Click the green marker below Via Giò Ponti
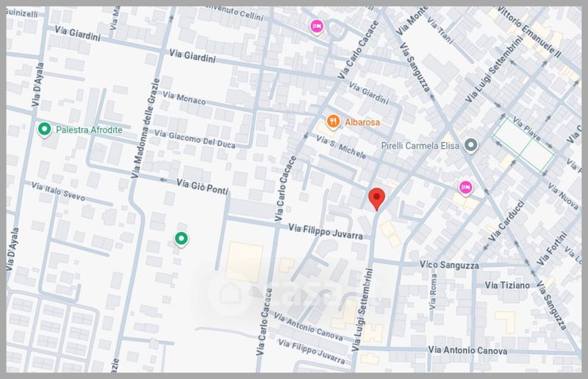Viewport: 588px width, 379px height. pos(181,238)
